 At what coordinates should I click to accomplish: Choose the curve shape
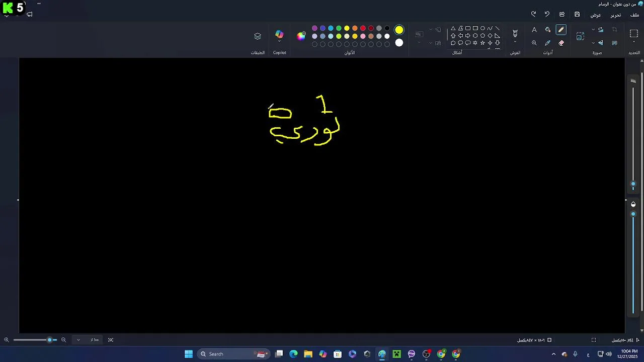pyautogui.click(x=490, y=29)
